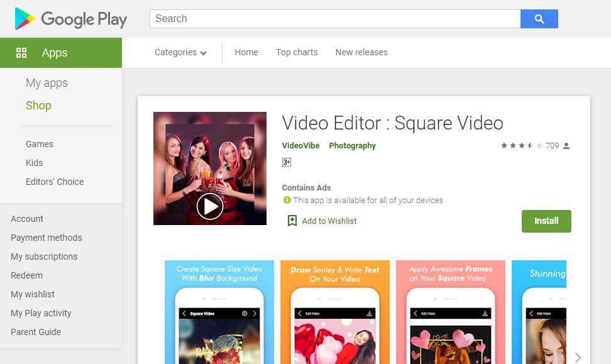Open My Play activity link
This screenshot has height=364, width=611.
coord(41,313)
